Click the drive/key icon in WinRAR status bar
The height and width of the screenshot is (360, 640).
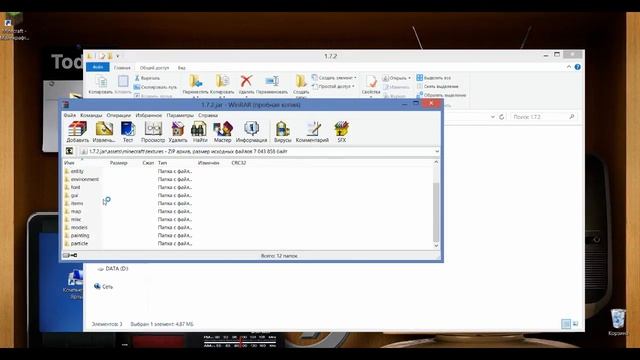[70, 256]
